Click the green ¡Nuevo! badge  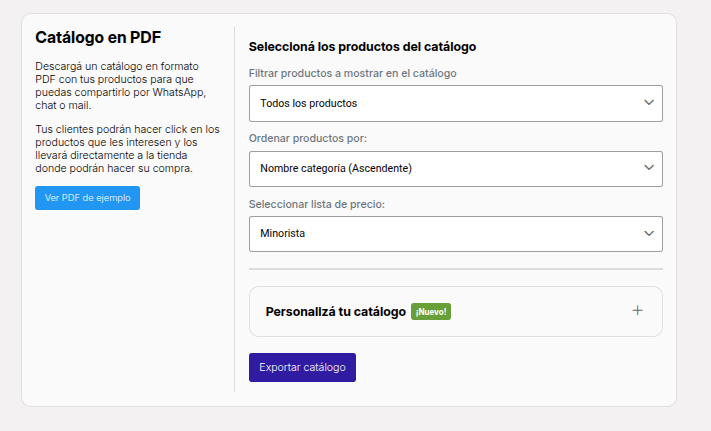point(431,312)
